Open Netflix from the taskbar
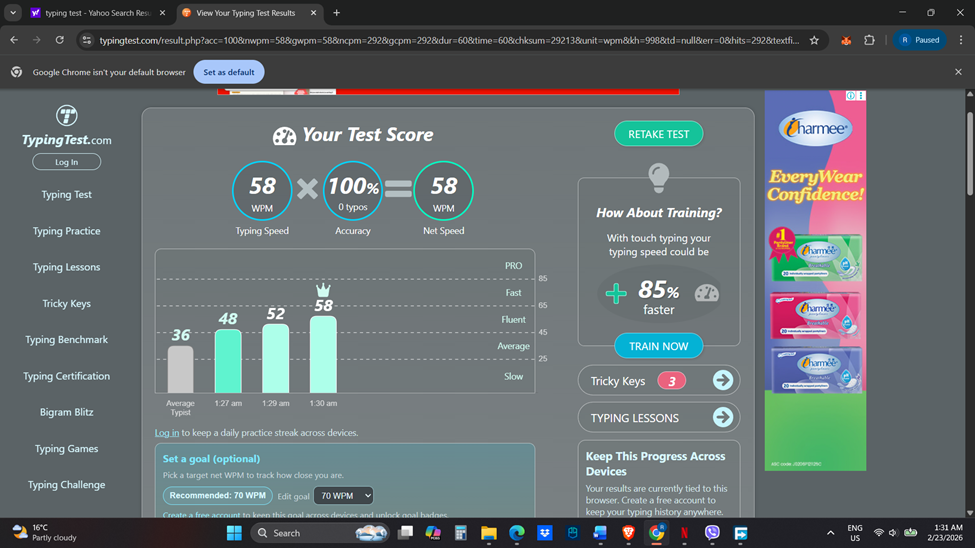 [684, 533]
